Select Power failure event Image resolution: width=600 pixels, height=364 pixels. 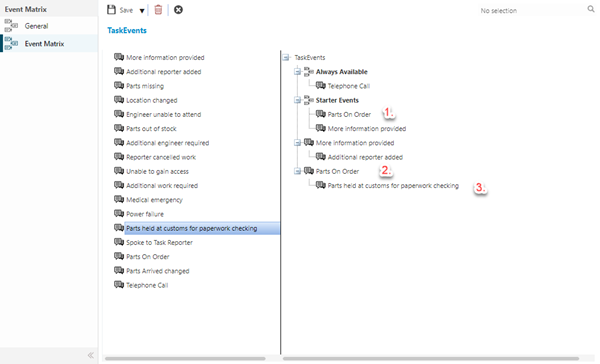tap(145, 214)
